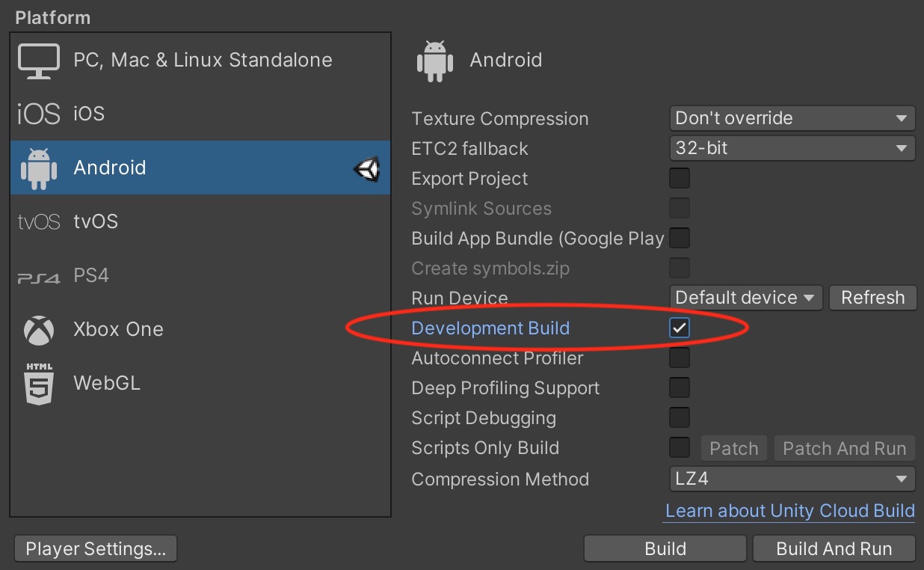Open Player Settings
924x570 pixels.
(96, 549)
